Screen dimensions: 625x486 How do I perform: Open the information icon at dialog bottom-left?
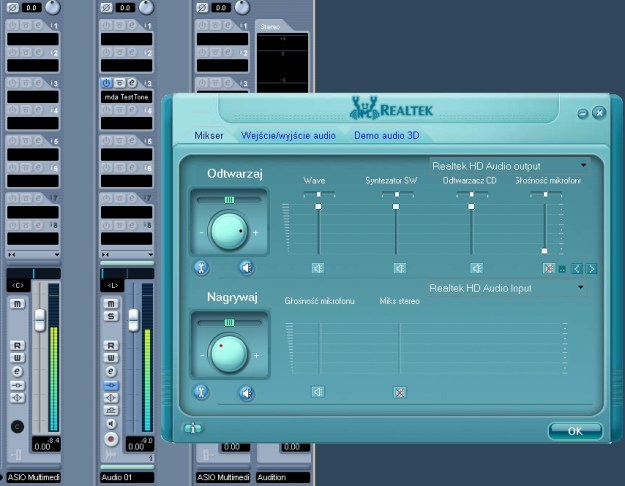(x=192, y=429)
